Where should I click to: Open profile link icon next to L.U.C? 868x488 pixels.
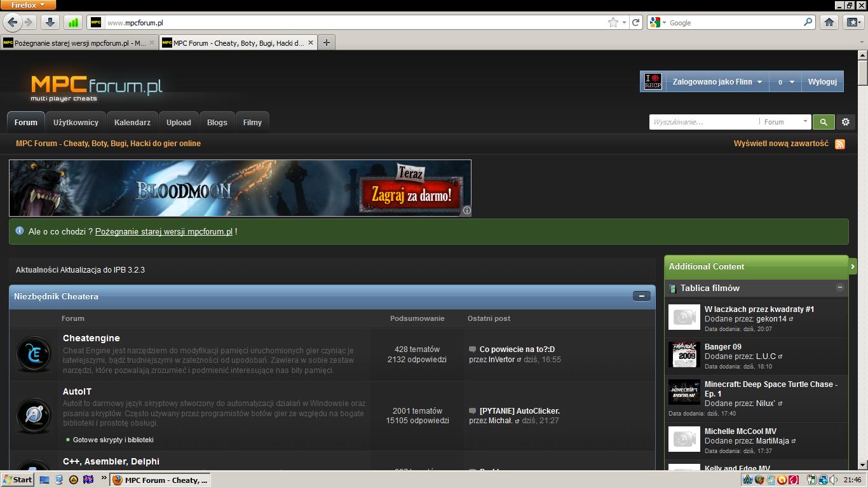(780, 356)
